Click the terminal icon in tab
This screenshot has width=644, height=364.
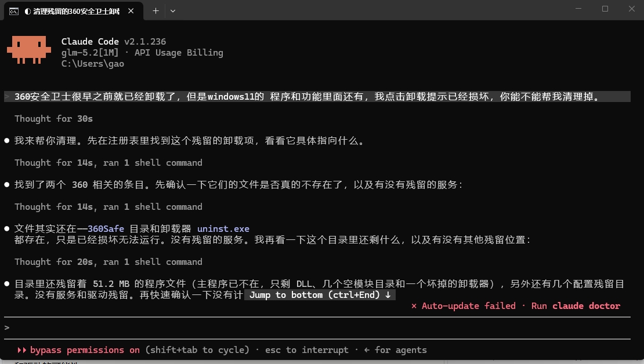pos(14,12)
